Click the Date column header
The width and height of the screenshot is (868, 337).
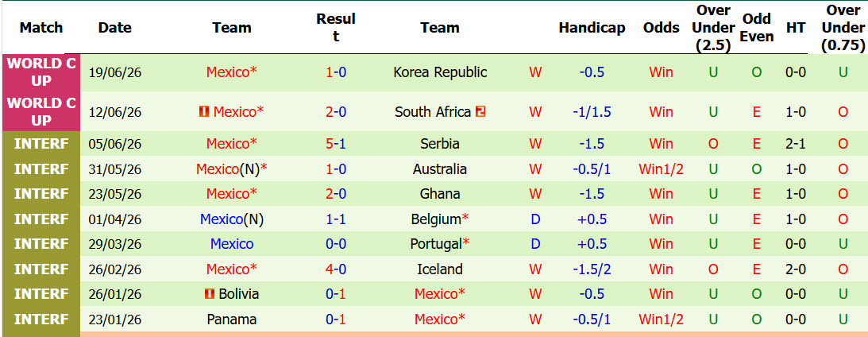coord(114,28)
